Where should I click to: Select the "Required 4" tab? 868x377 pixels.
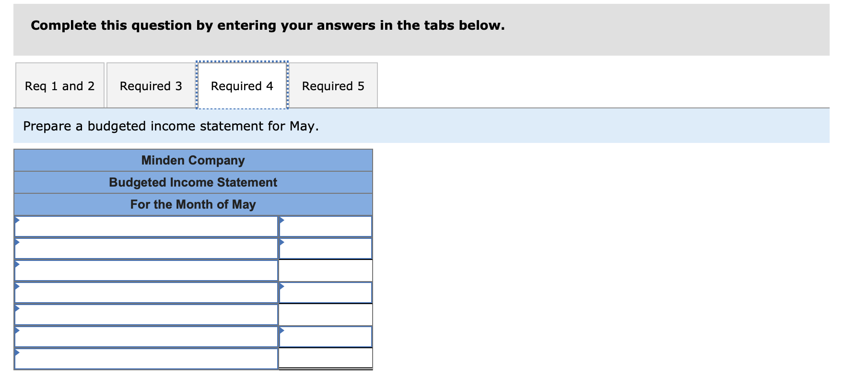242,85
